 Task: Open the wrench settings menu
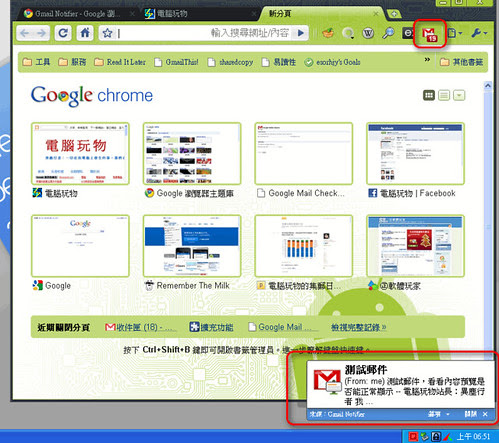[x=479, y=33]
